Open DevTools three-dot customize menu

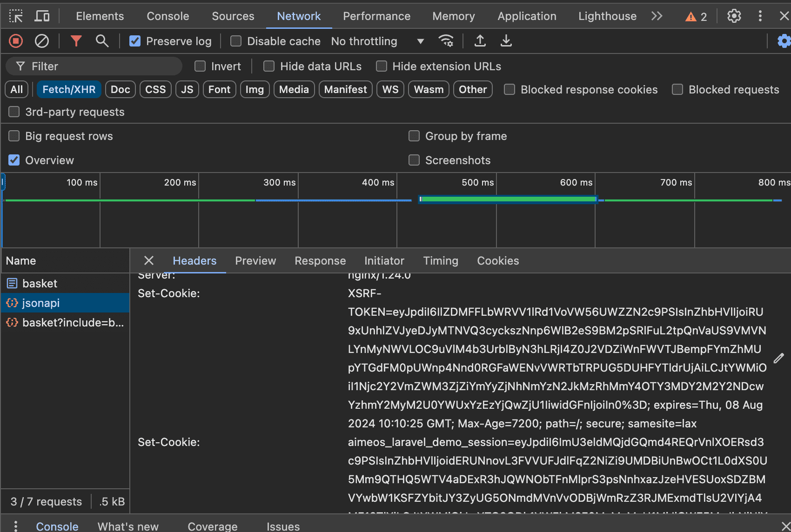click(x=760, y=16)
